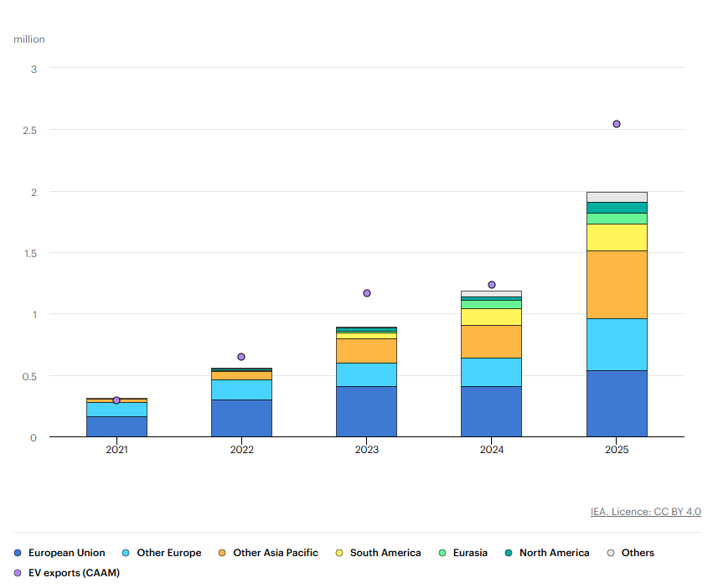713x588 pixels.
Task: Select the 2024 EV exports purple marker
Action: [492, 285]
